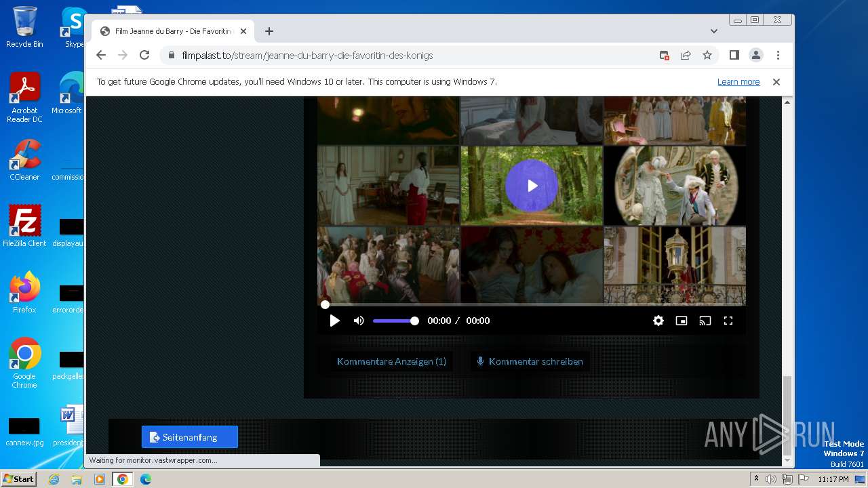Dismiss the Chrome update infobar
The image size is (868, 488).
pyautogui.click(x=776, y=82)
